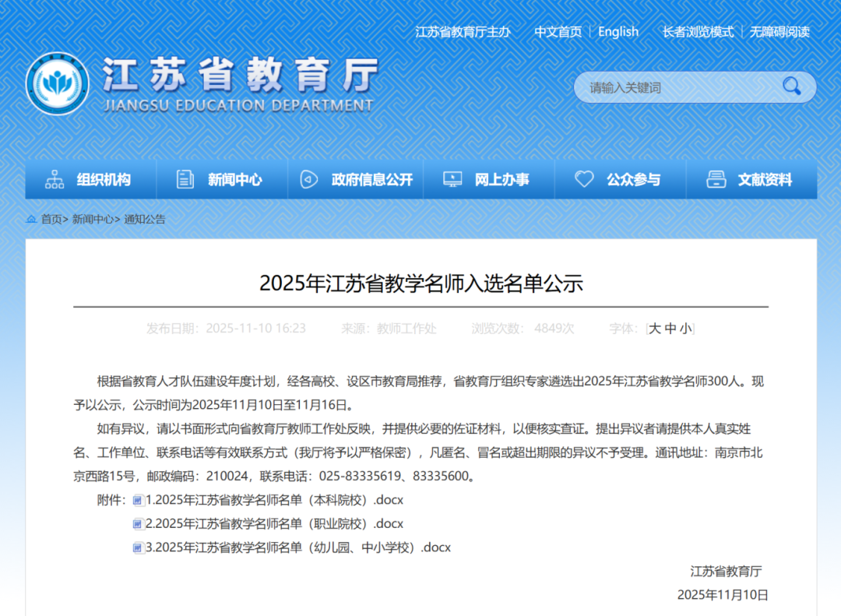Click the 公众参与 heart icon
841x616 pixels.
[584, 180]
